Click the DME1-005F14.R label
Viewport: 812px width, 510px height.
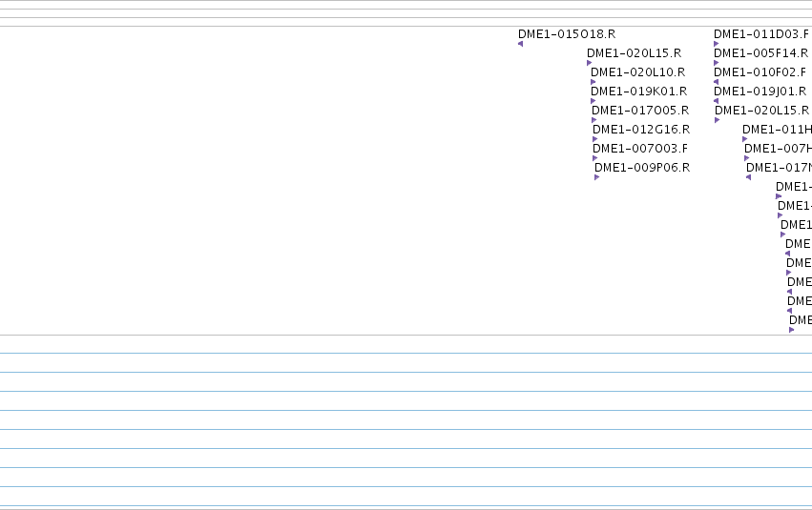tap(760, 53)
